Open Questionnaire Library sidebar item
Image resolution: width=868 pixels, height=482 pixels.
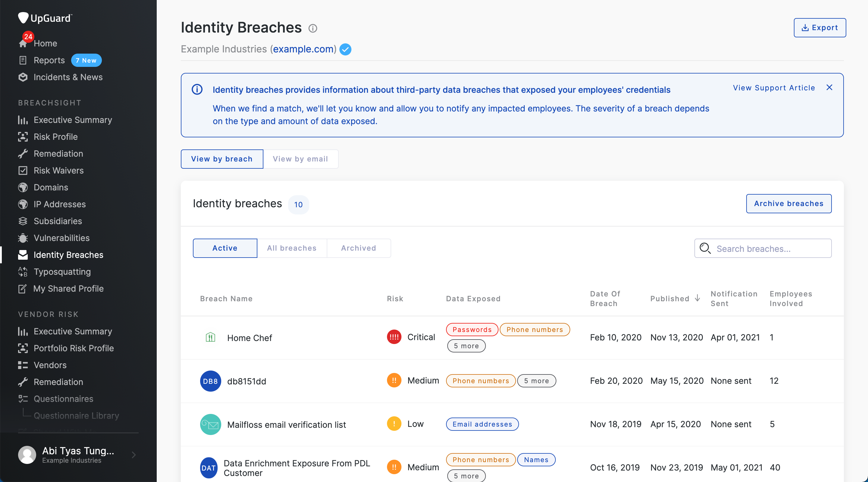[x=76, y=416]
